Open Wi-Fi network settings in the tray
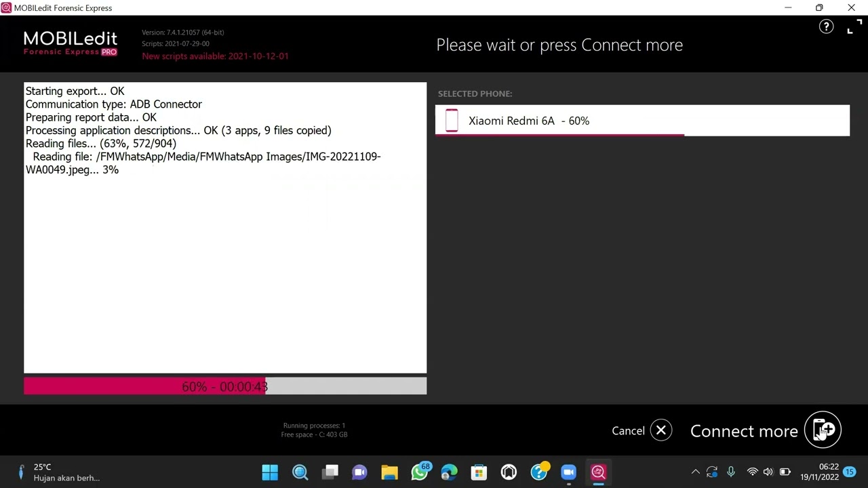The width and height of the screenshot is (868, 488). tap(752, 472)
